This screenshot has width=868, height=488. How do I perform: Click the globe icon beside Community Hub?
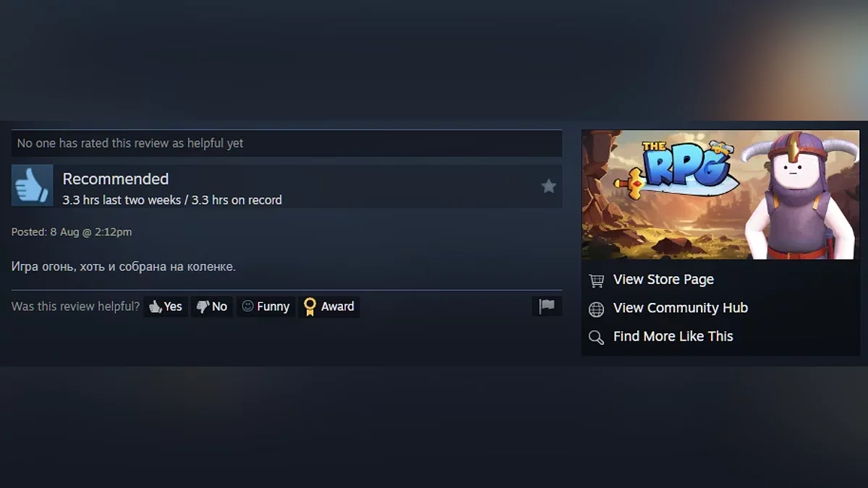click(596, 309)
